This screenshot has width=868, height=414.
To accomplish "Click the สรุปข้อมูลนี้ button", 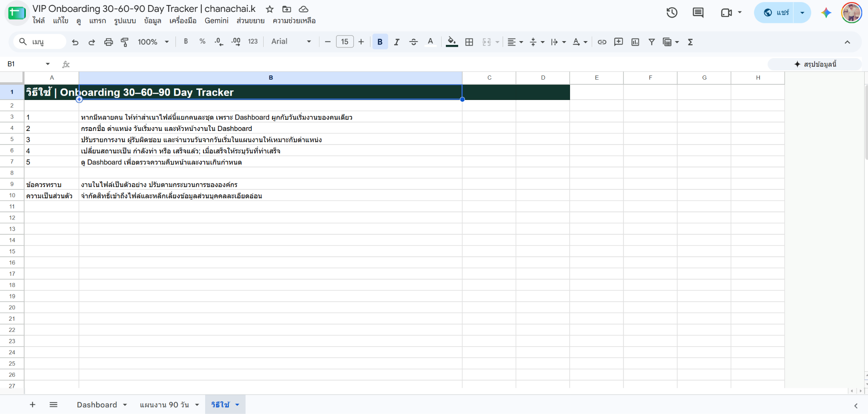I will (815, 64).
